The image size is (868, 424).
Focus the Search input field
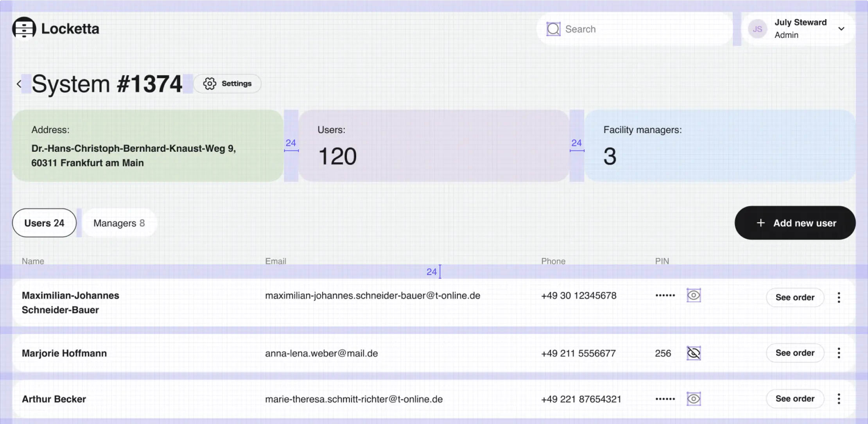(x=635, y=29)
